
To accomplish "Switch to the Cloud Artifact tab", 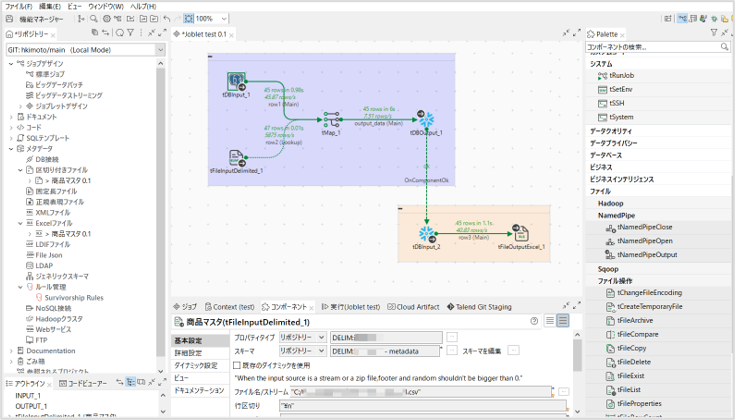I will pyautogui.click(x=413, y=307).
